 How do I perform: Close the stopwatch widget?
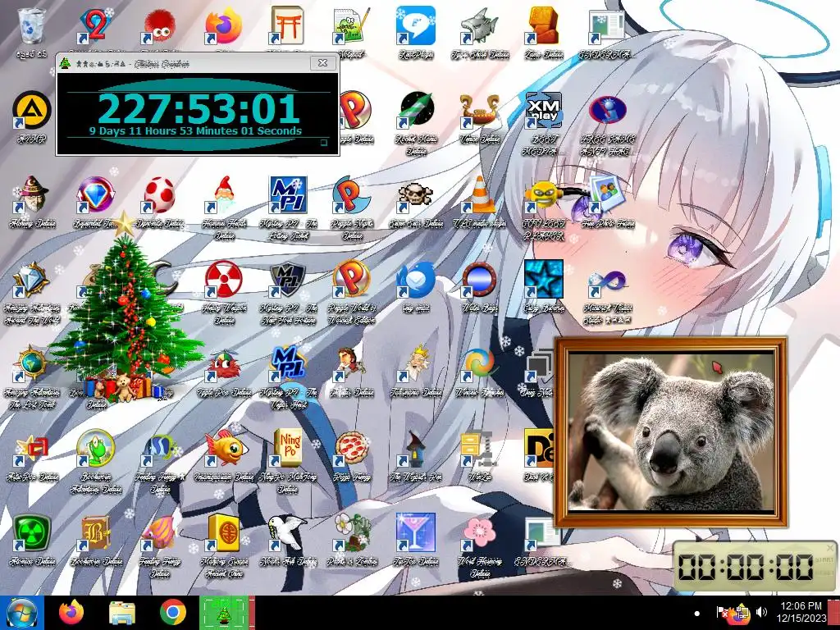[x=830, y=547]
